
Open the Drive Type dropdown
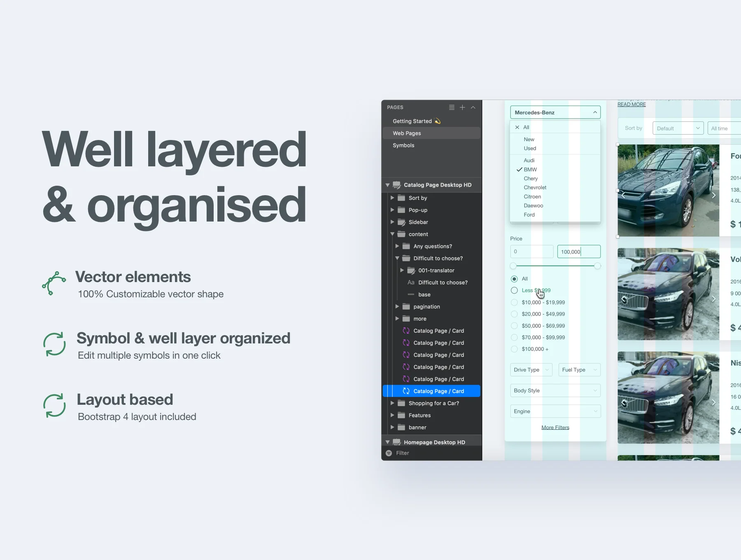[531, 370]
